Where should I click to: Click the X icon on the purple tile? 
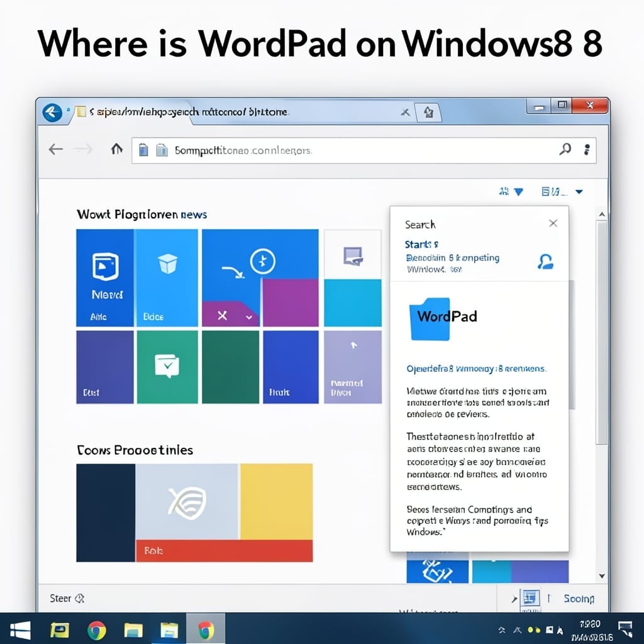coord(222,316)
